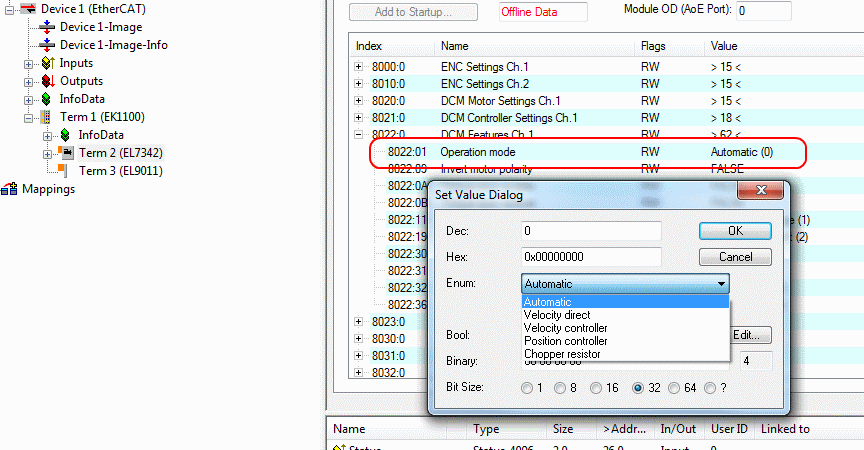Expand the Inputs tree node

coord(28,64)
